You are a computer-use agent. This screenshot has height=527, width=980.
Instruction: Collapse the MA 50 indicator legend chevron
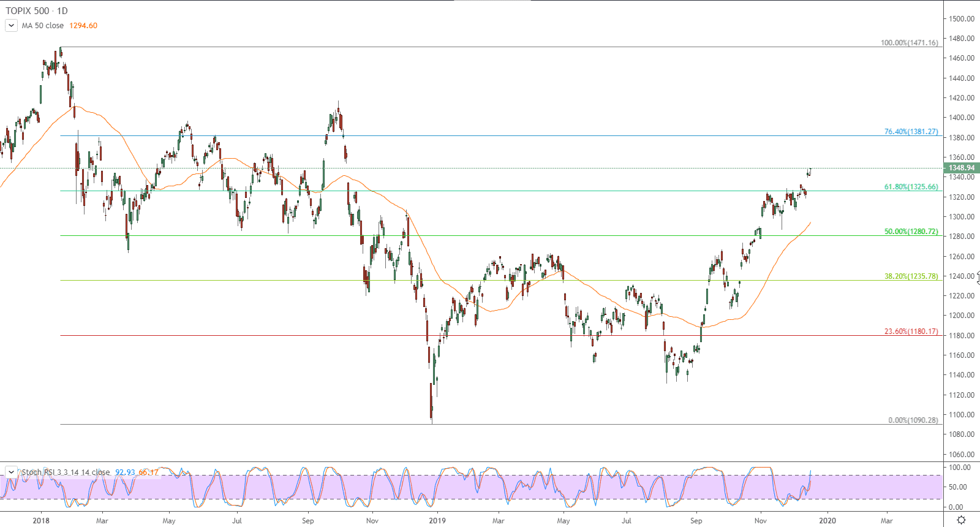tap(11, 26)
